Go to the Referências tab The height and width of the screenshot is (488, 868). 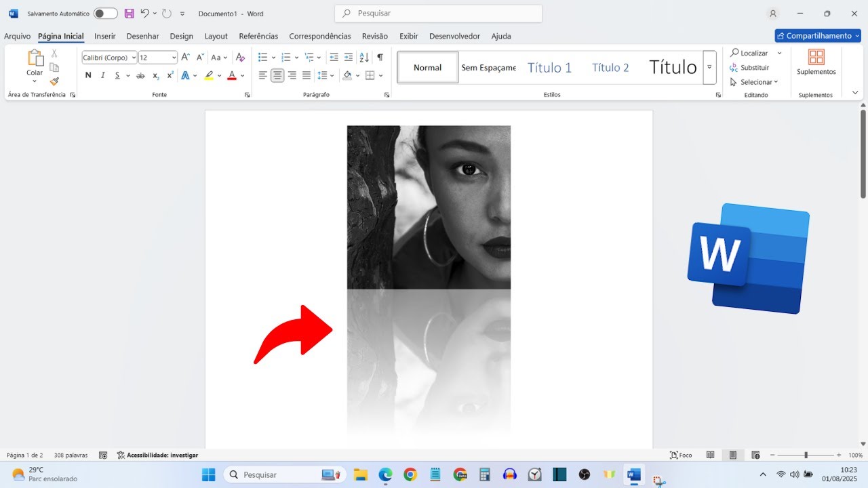(258, 36)
